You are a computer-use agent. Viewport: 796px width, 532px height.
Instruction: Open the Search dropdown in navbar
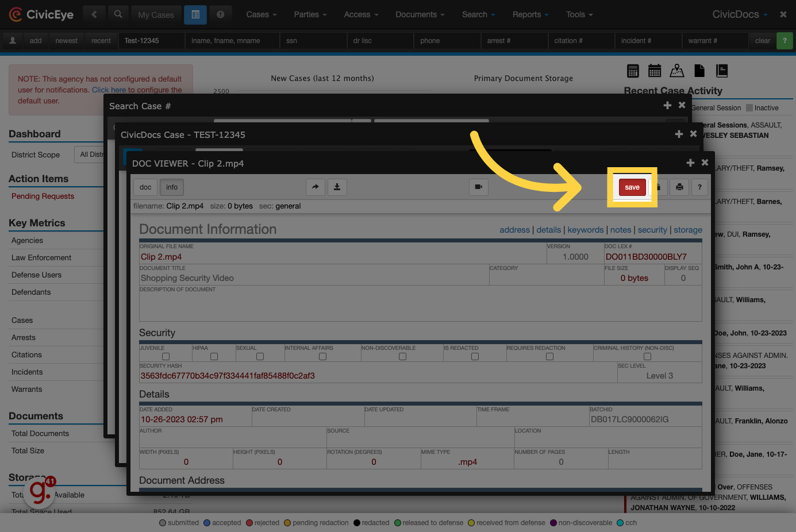[478, 14]
